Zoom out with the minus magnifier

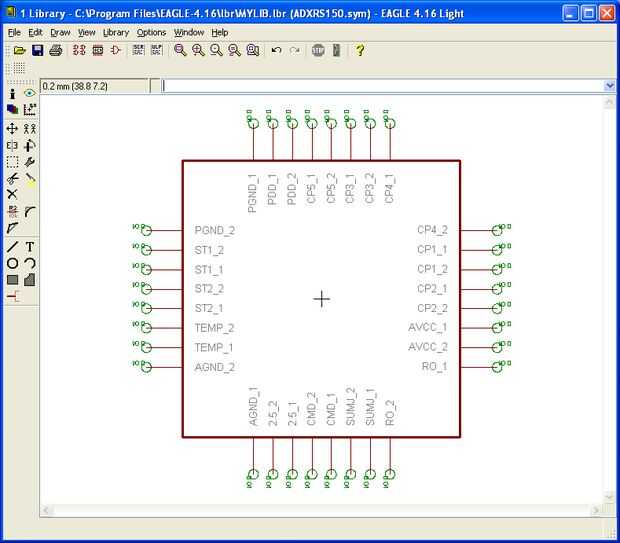[216, 50]
